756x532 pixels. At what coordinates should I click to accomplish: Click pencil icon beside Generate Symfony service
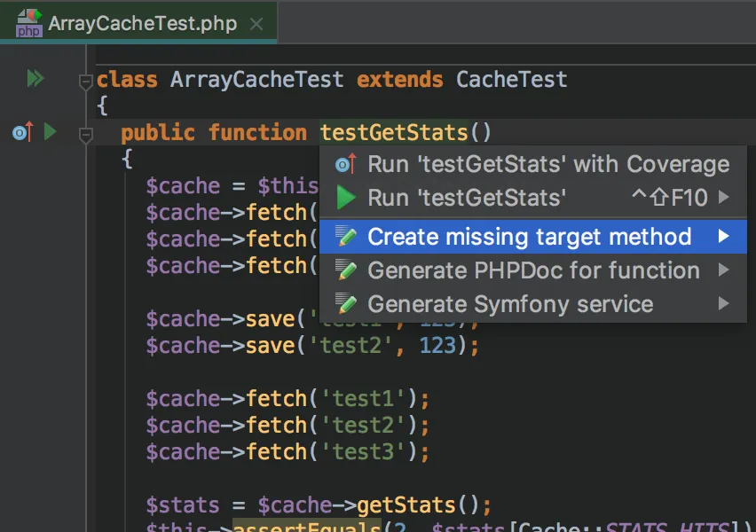tap(346, 304)
